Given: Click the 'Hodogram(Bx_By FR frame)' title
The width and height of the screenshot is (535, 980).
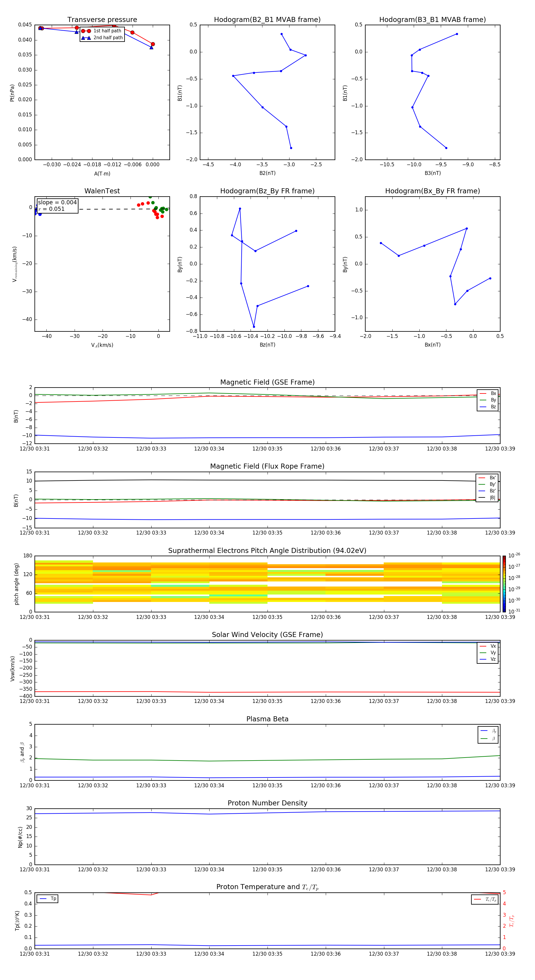Looking at the screenshot, I should click(432, 191).
